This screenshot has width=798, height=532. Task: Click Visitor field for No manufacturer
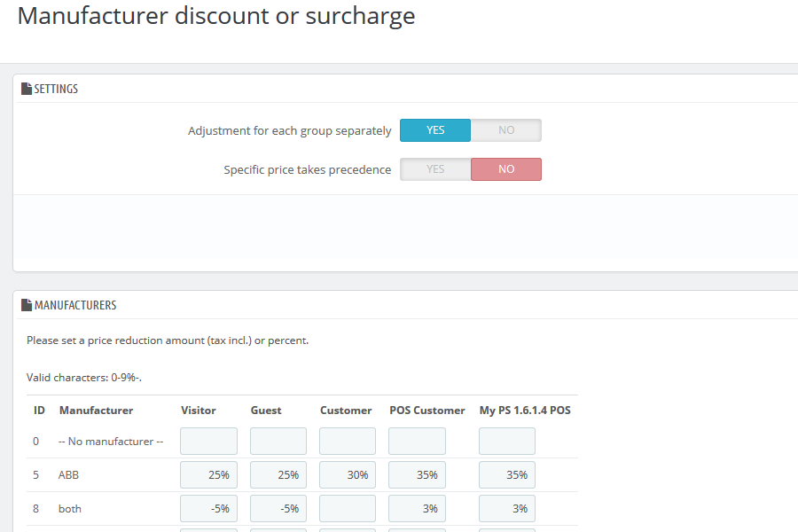click(x=208, y=441)
